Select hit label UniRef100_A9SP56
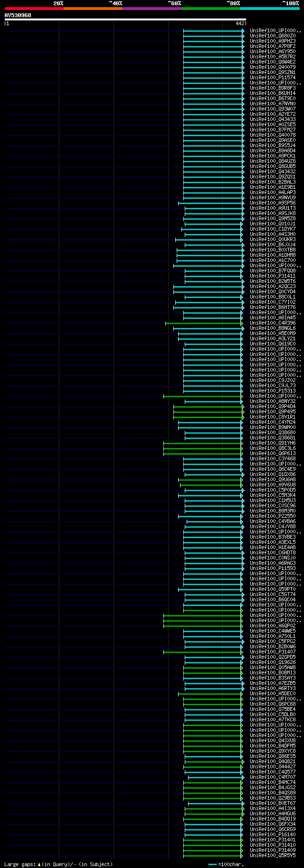Viewport: 304px width, 868px height. [x=273, y=203]
